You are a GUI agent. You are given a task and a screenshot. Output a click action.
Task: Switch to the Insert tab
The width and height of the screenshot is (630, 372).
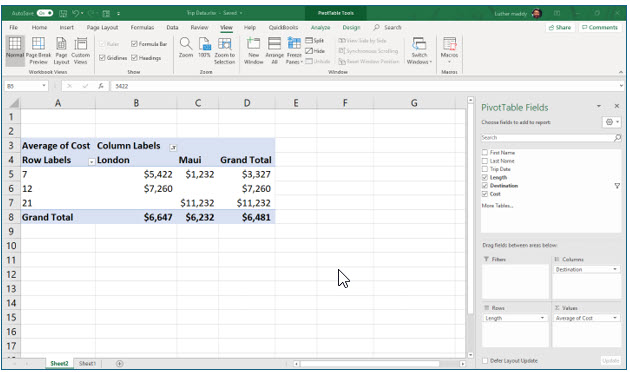67,27
